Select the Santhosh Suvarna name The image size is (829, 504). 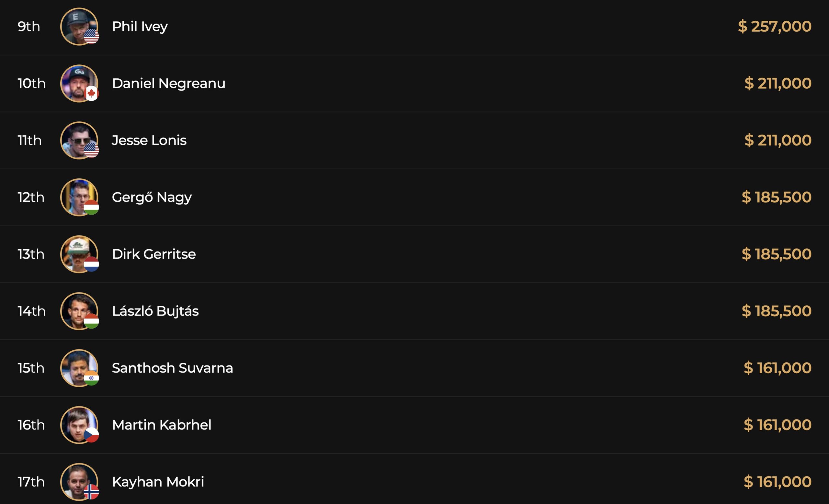[x=172, y=368]
